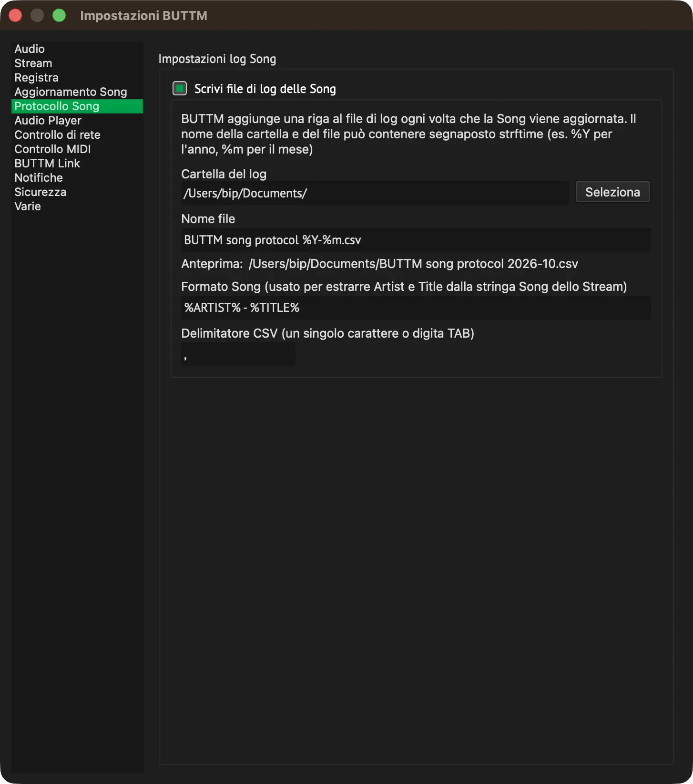Open the Audio settings section
The image size is (693, 784).
coord(77,49)
